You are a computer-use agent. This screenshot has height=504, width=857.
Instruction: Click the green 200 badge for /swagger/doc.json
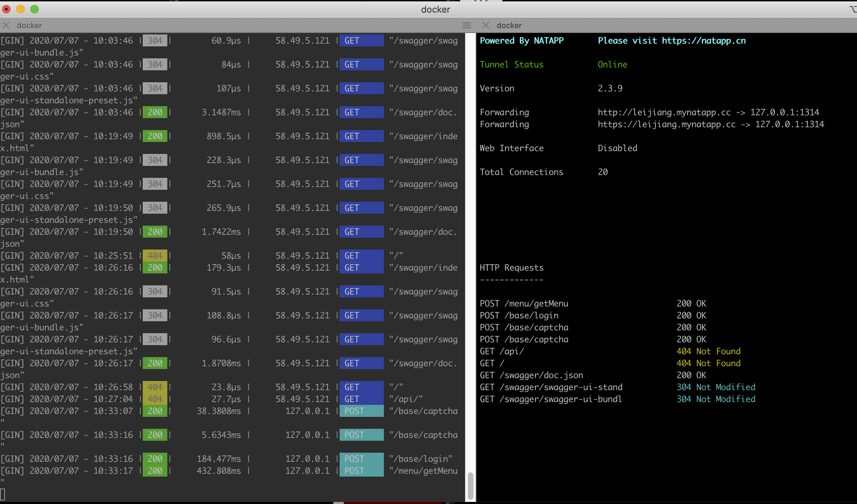point(155,363)
